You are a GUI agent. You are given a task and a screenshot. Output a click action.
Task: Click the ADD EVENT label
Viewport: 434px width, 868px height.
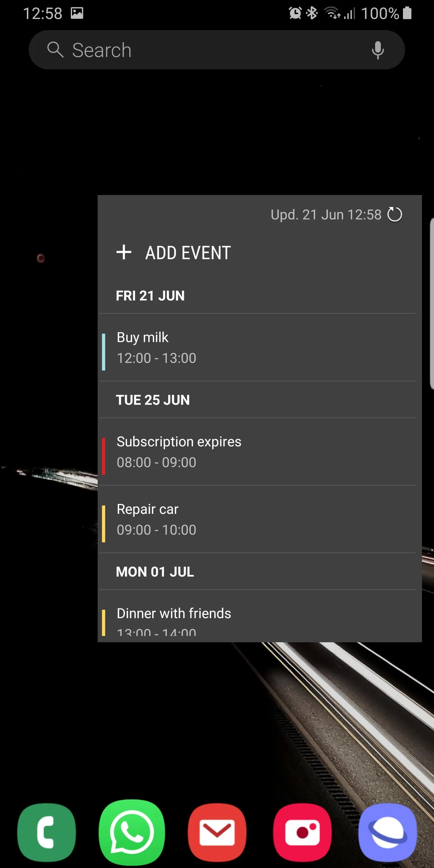pos(188,253)
